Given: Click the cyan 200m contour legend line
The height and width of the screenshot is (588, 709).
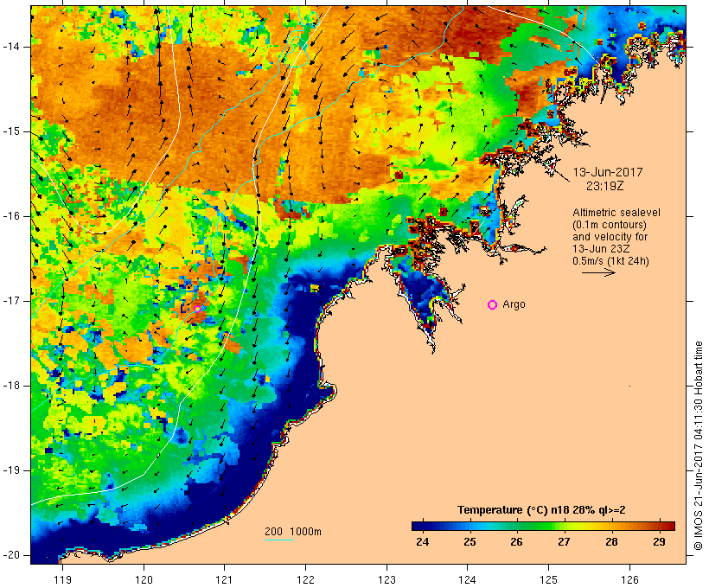Looking at the screenshot, I should point(279,540).
